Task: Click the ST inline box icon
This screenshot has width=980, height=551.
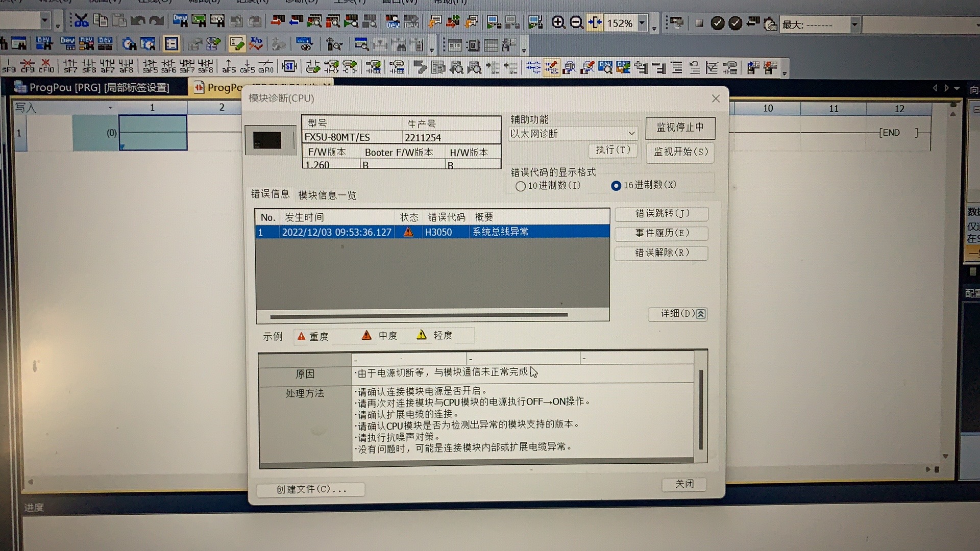Action: coord(289,67)
